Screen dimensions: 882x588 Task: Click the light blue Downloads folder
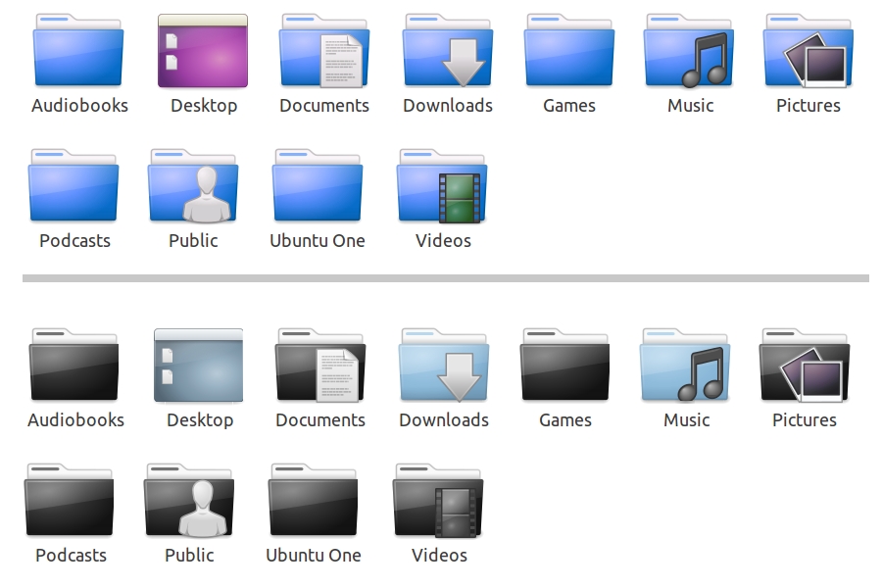click(x=444, y=366)
